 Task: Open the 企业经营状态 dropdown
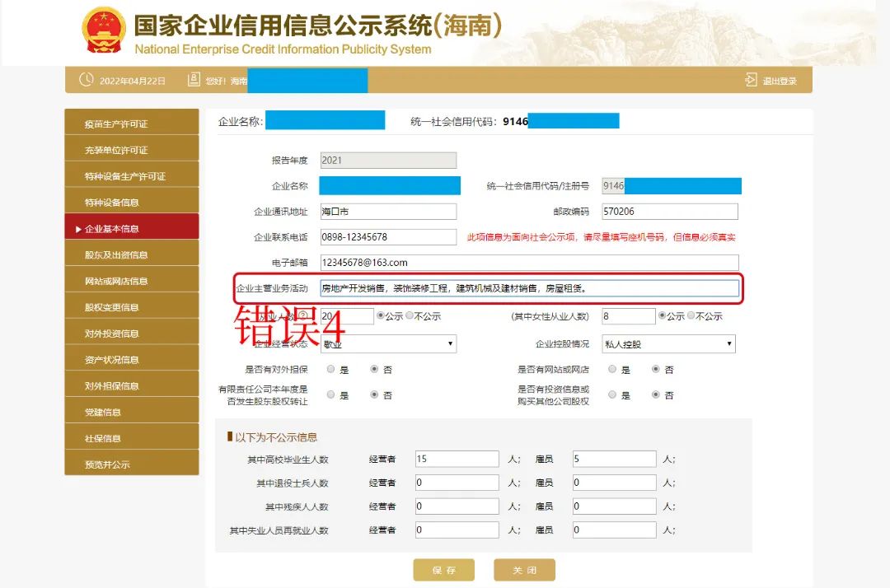coord(387,343)
